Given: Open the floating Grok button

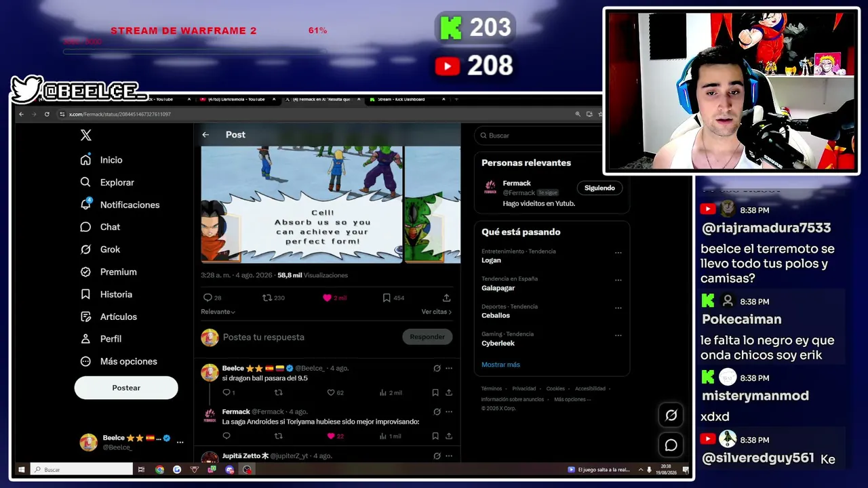Looking at the screenshot, I should pyautogui.click(x=671, y=415).
